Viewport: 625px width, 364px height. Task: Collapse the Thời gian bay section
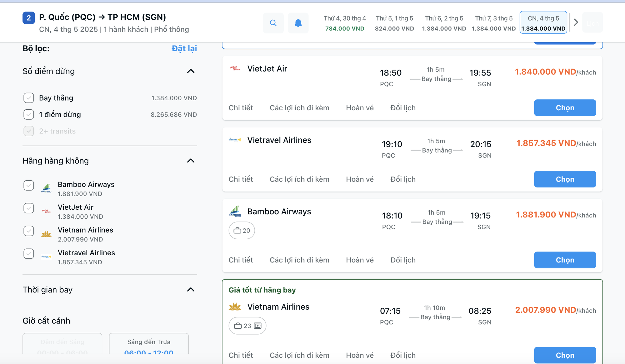(191, 290)
